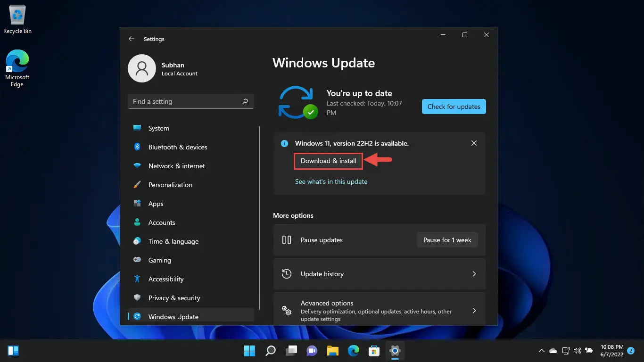Click the info icon beside version 22H2 notice
The height and width of the screenshot is (362, 644).
point(284,143)
